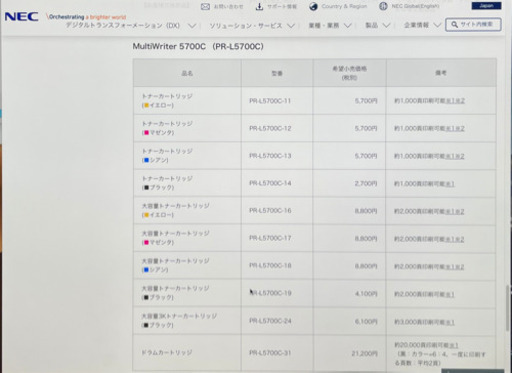Click the magnifier icon in サイト内検索 box
512x373 pixels.
454,25
